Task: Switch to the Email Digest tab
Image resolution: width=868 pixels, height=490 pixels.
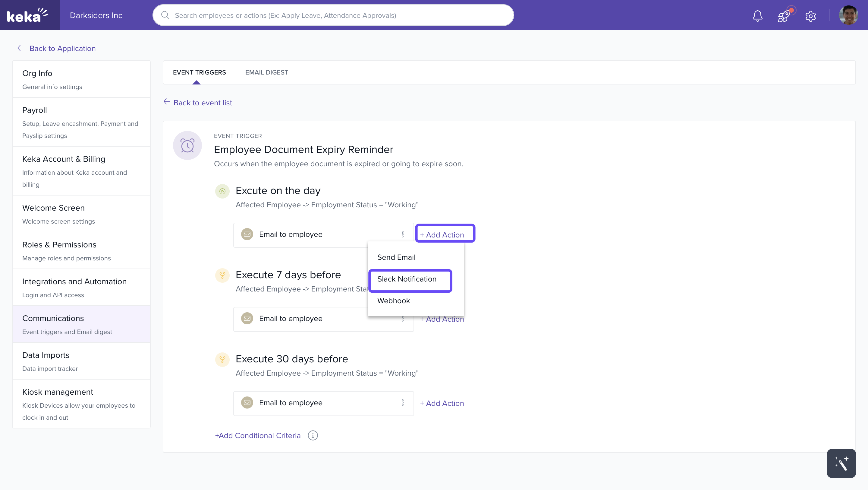Action: 266,72
